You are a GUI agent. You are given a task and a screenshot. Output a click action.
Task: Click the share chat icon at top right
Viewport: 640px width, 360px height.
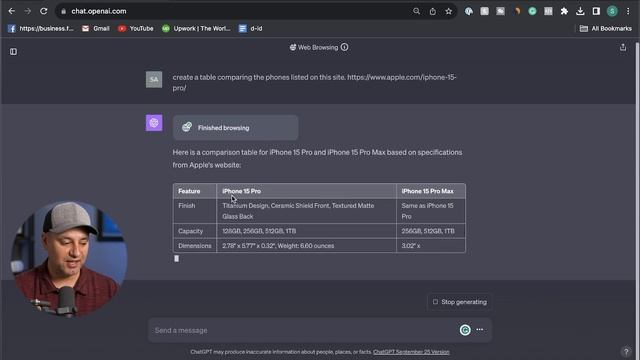pyautogui.click(x=623, y=47)
